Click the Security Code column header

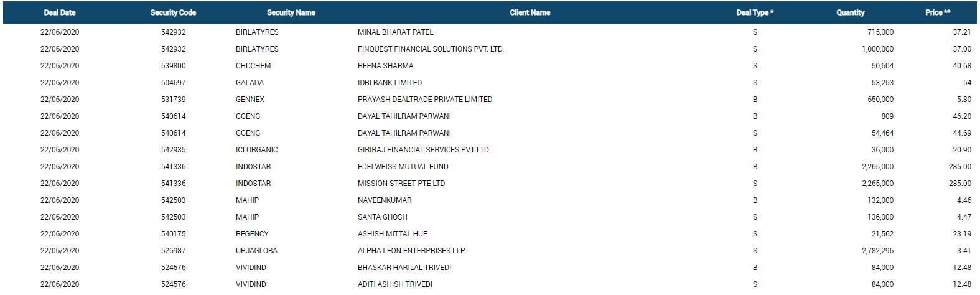click(173, 12)
